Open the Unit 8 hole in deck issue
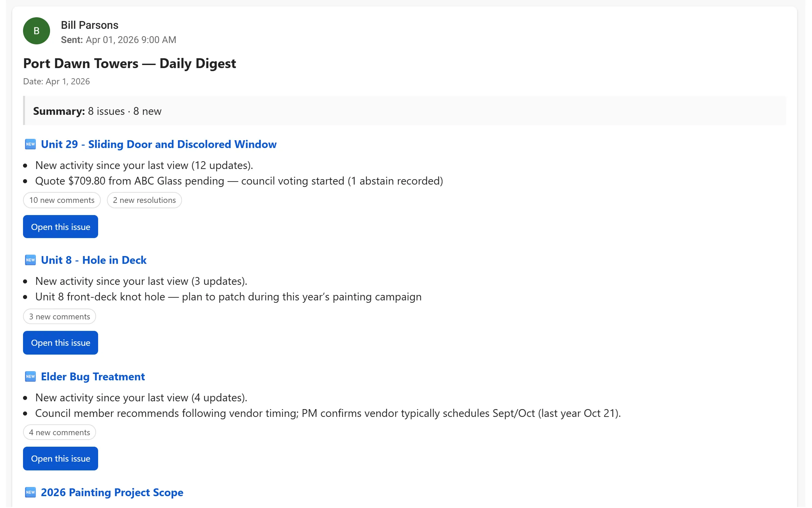 click(60, 342)
